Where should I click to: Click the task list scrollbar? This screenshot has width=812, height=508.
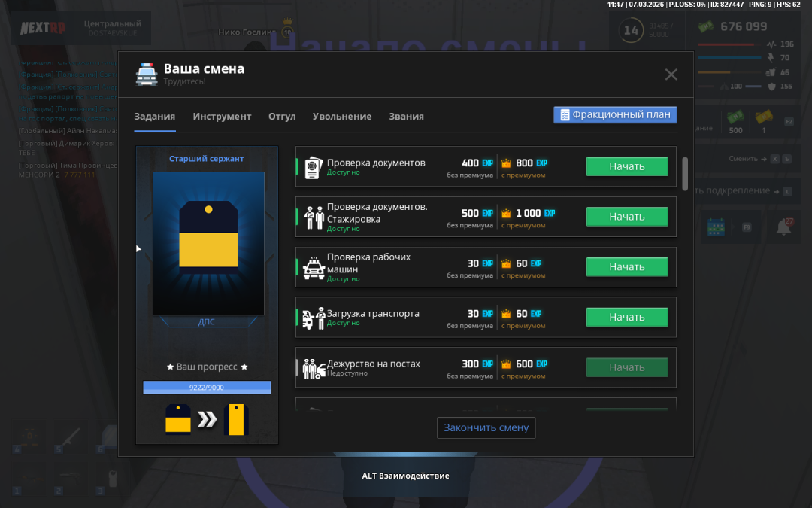[x=684, y=173]
